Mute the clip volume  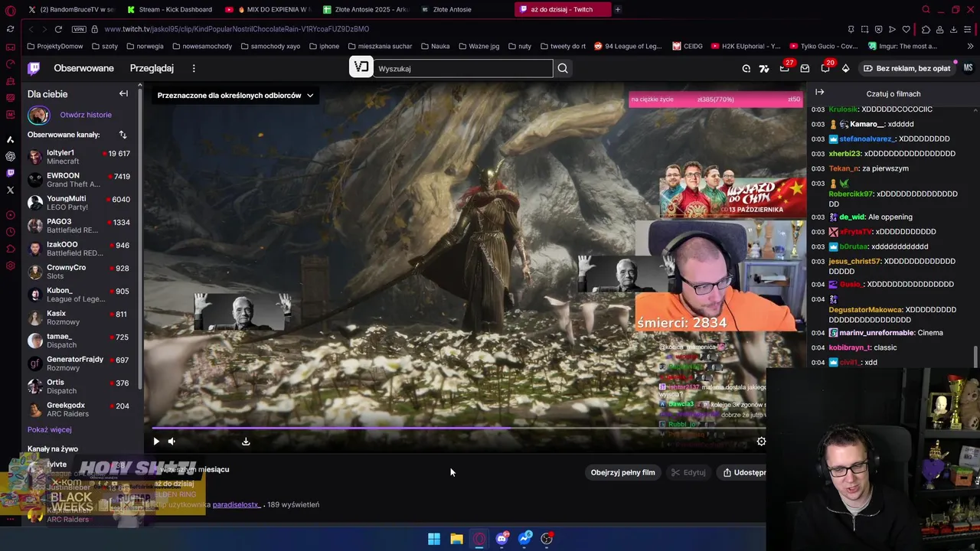click(171, 441)
